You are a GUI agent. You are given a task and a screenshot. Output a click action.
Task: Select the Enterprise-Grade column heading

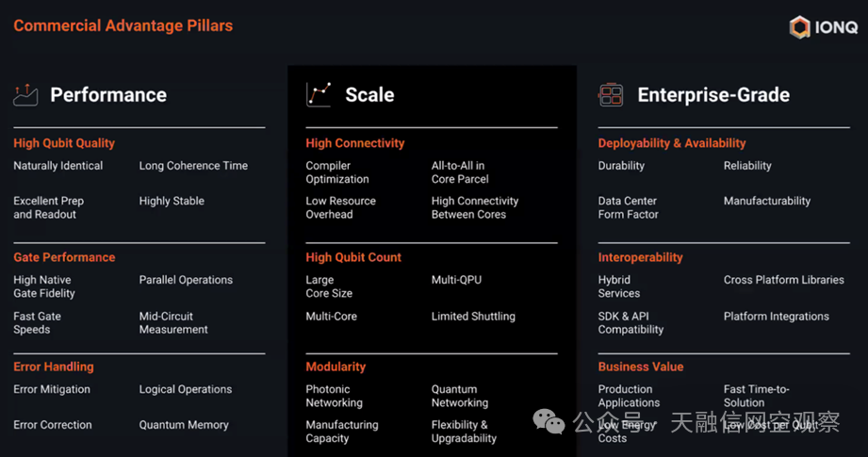point(713,94)
